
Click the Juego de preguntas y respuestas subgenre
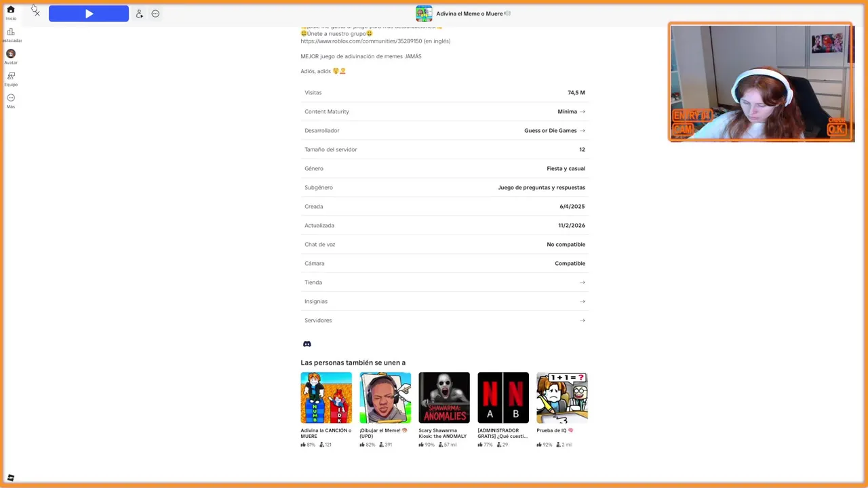(x=541, y=187)
